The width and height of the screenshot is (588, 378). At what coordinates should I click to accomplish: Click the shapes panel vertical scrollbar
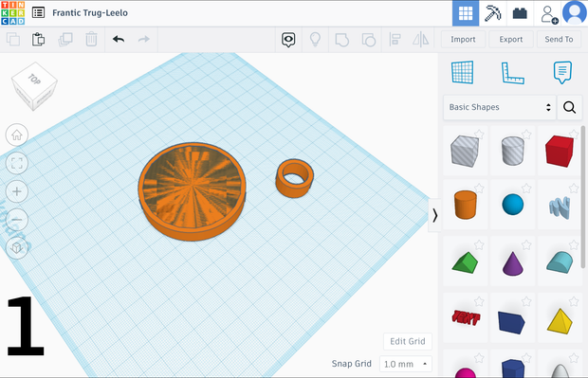pos(582,197)
